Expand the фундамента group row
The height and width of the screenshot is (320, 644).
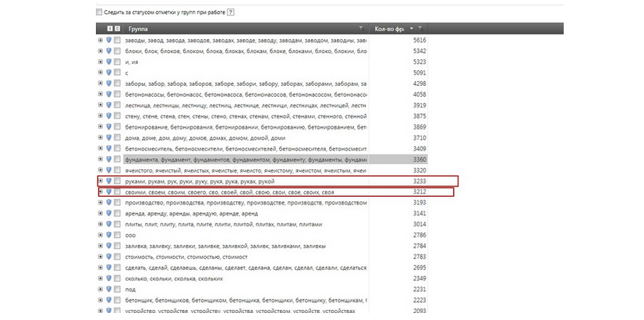[100, 159]
